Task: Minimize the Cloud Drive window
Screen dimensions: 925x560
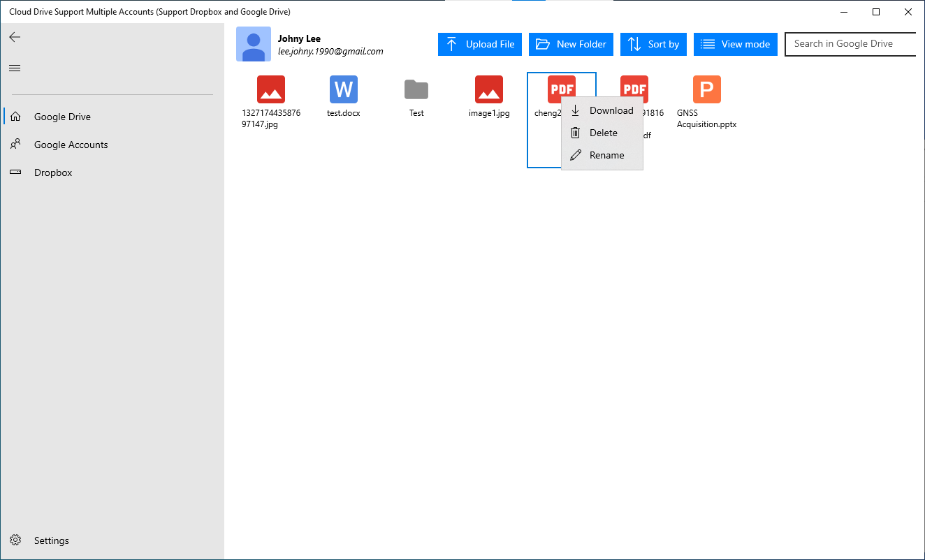Action: [x=844, y=12]
